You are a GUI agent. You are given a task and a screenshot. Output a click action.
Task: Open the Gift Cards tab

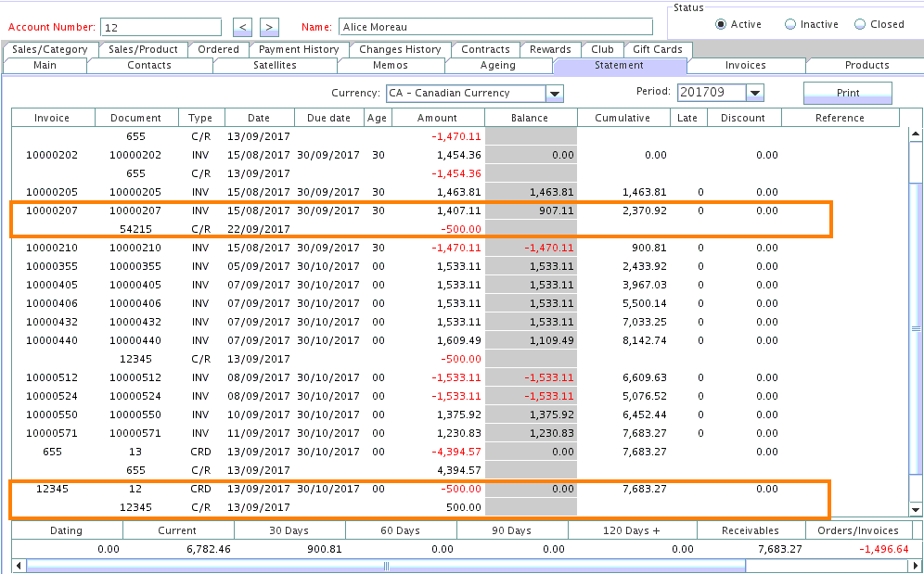658,49
